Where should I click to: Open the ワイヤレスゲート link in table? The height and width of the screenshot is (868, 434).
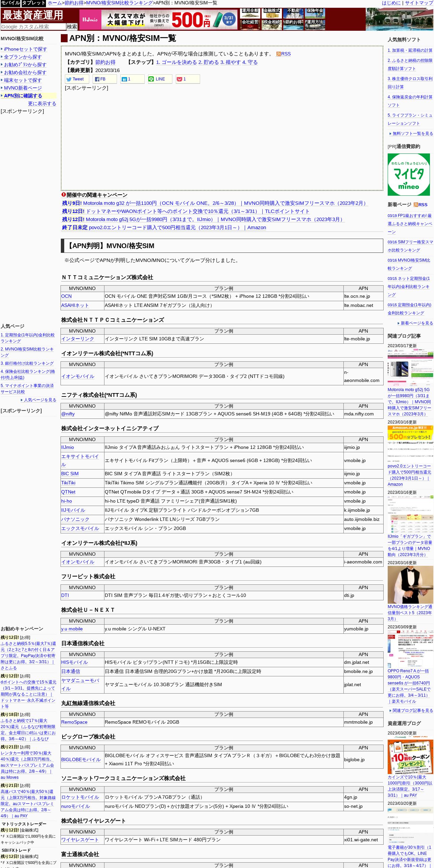(80, 840)
